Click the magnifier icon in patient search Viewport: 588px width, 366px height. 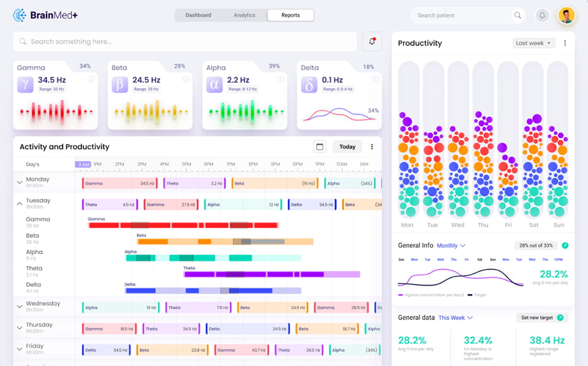(518, 16)
